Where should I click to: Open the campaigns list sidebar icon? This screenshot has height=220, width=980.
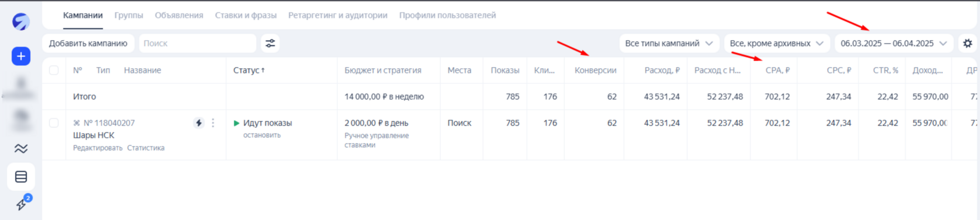21,177
